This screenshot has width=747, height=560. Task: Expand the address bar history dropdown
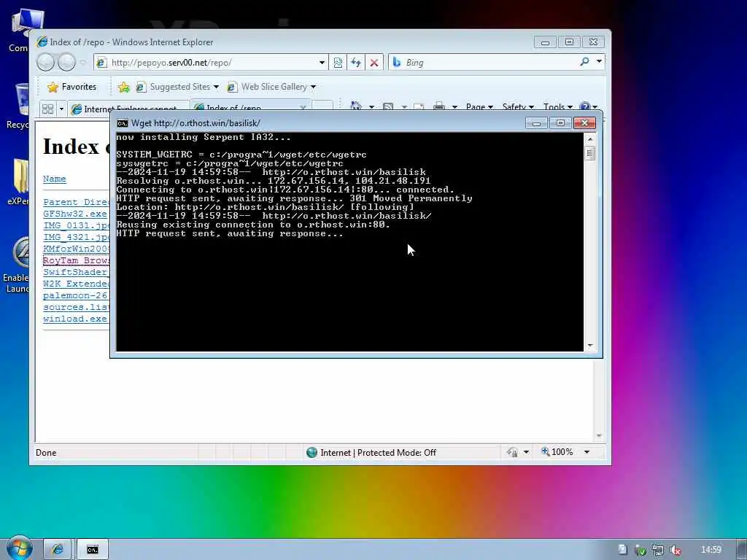[322, 63]
